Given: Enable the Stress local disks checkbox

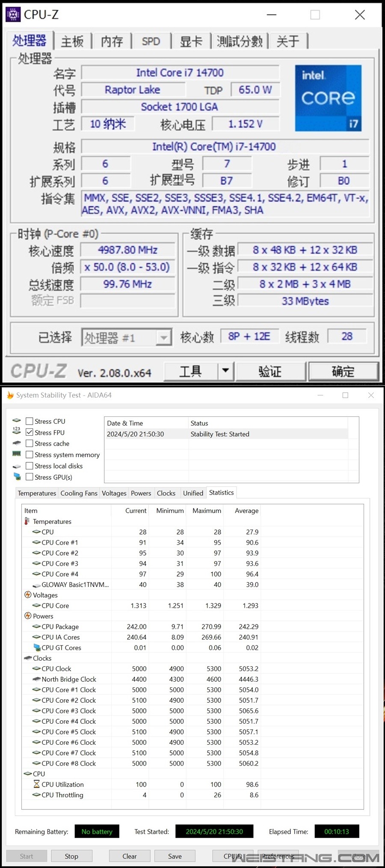Looking at the screenshot, I should (x=30, y=466).
